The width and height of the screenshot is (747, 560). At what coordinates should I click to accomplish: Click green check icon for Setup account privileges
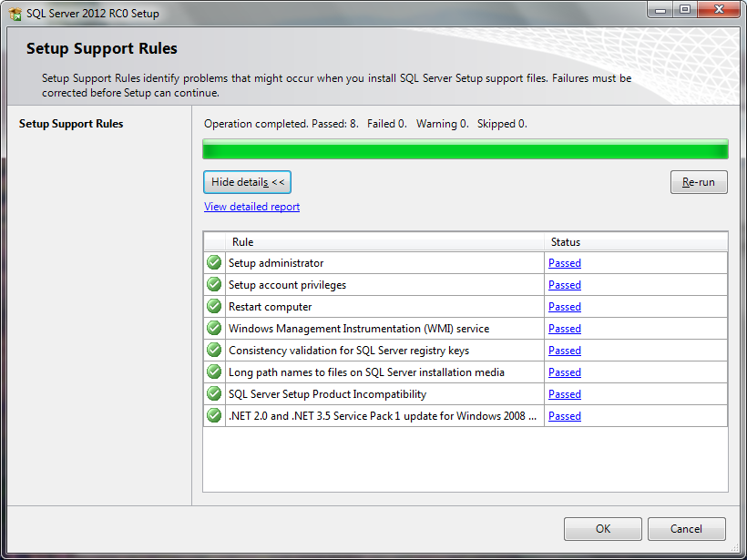point(214,284)
